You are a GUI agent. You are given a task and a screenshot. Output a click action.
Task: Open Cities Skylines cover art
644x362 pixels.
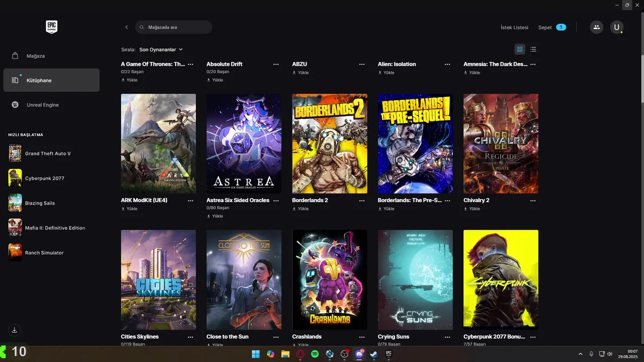coord(158,280)
